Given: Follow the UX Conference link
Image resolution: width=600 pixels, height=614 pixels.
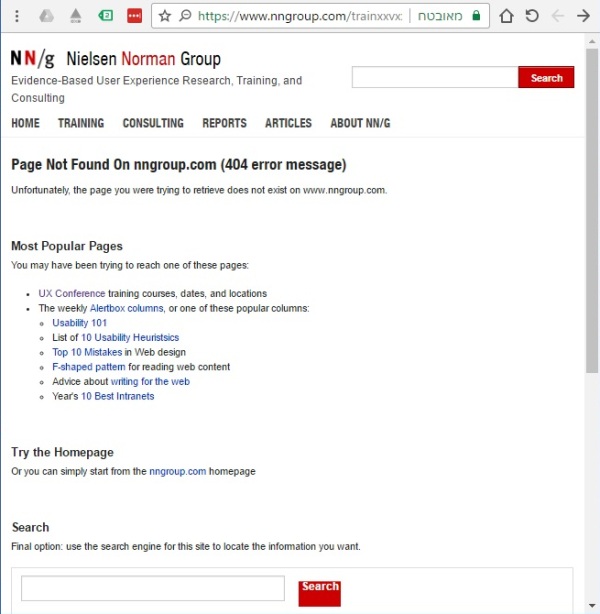Looking at the screenshot, I should point(72,294).
